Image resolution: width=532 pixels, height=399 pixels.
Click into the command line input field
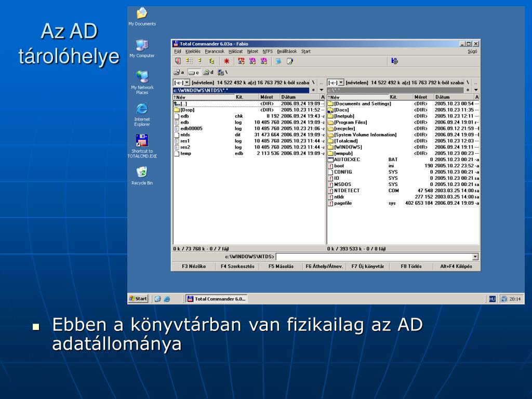[374, 257]
